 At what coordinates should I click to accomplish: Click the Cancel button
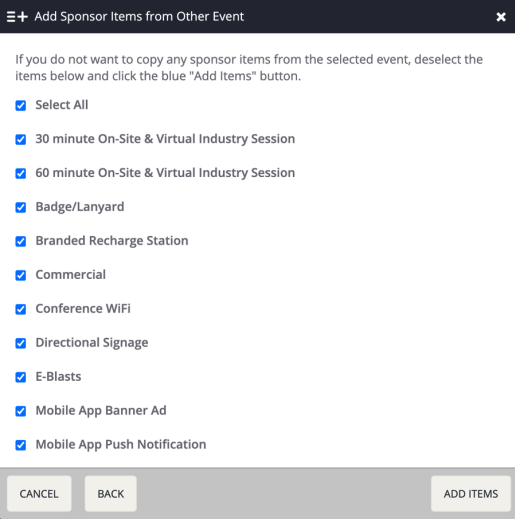coord(39,494)
